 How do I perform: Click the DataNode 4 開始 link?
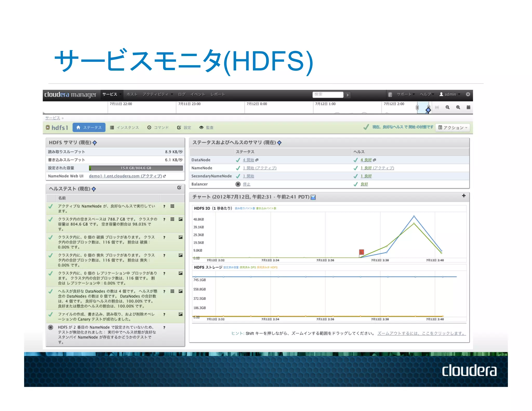(248, 160)
